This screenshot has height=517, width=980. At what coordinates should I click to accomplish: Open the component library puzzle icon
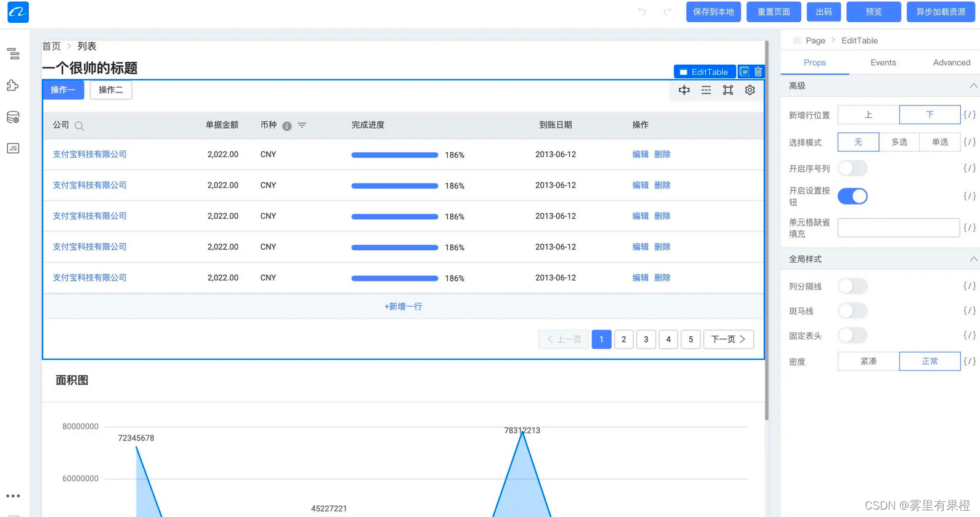[x=13, y=85]
